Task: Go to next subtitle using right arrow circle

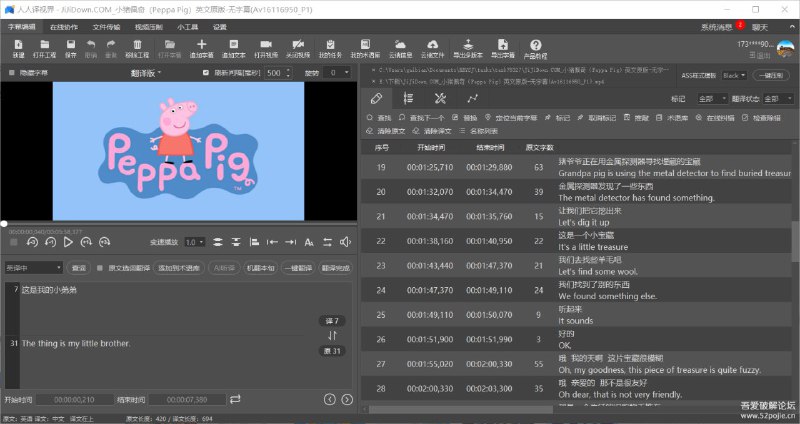Action: coord(347,399)
